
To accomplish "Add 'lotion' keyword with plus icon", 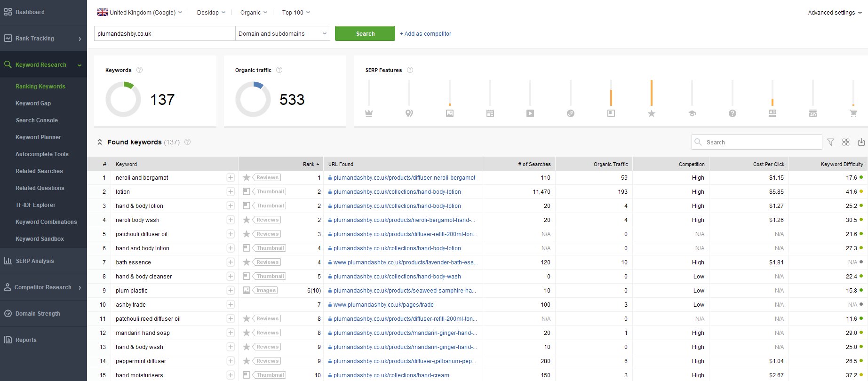I will [x=231, y=191].
